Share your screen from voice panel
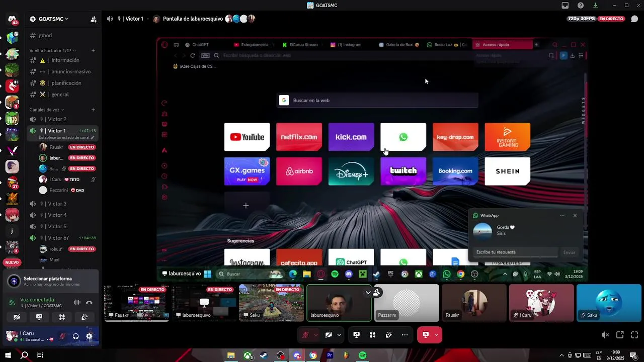This screenshot has width=644, height=362. click(39, 317)
